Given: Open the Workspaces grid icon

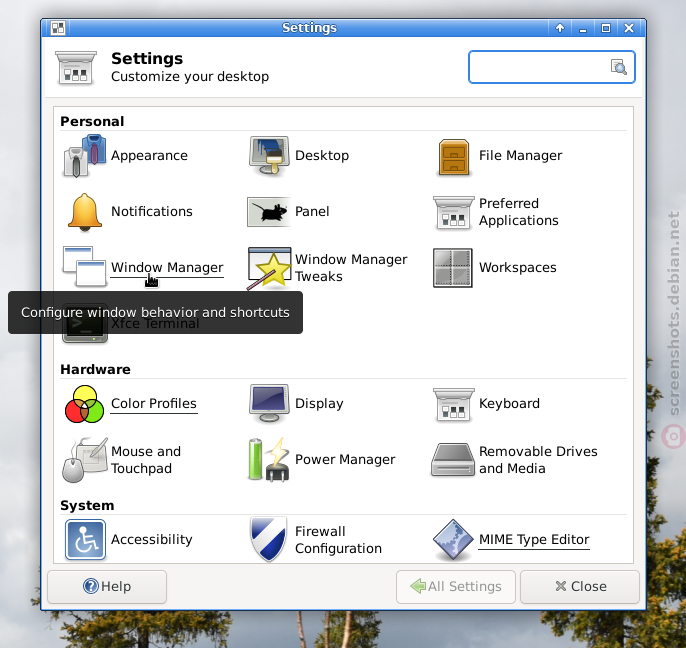Looking at the screenshot, I should pyautogui.click(x=453, y=268).
